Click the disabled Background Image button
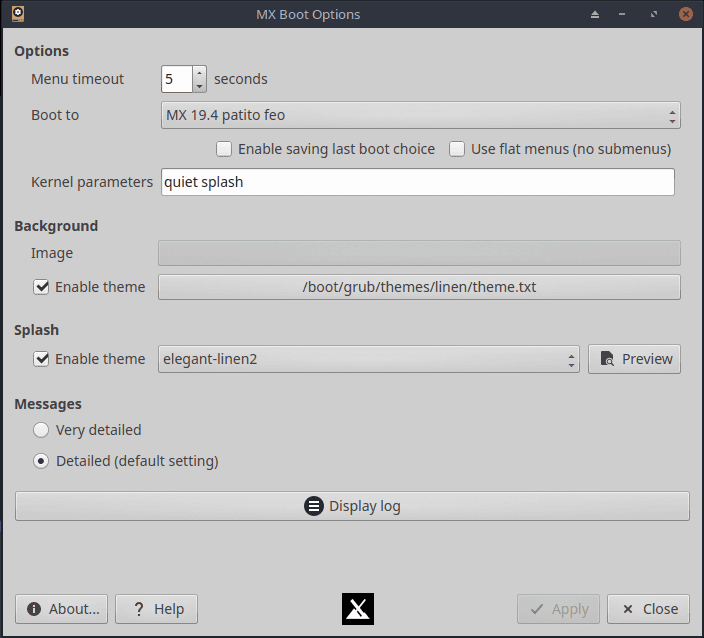Screen dimensions: 704x638 [419, 253]
